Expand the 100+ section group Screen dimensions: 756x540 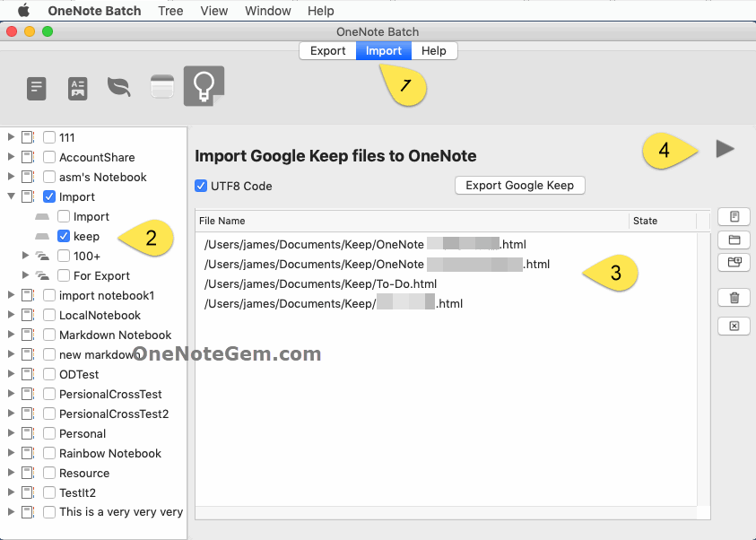point(25,256)
